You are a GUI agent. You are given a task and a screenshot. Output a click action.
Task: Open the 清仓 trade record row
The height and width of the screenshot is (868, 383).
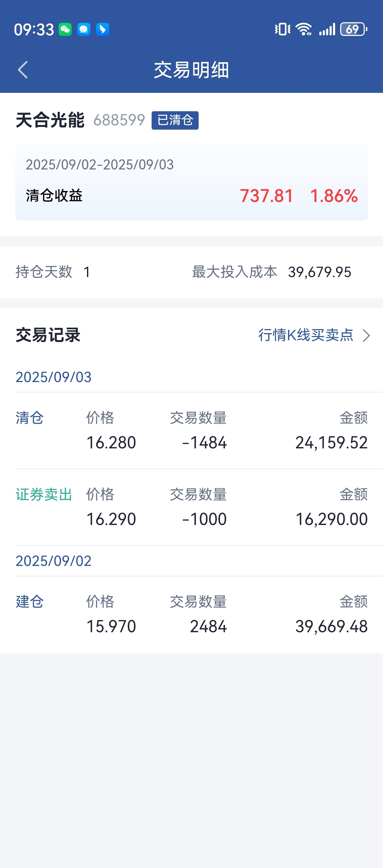point(191,431)
